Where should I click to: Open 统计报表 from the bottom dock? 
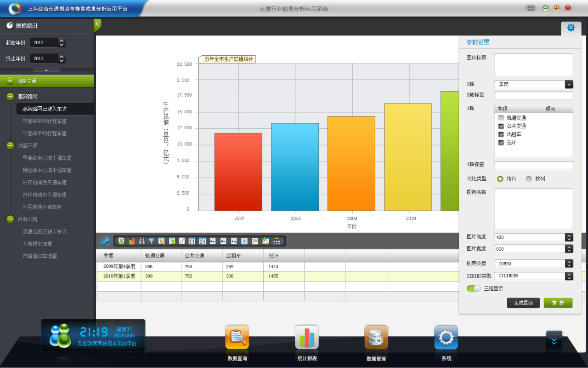click(x=307, y=338)
